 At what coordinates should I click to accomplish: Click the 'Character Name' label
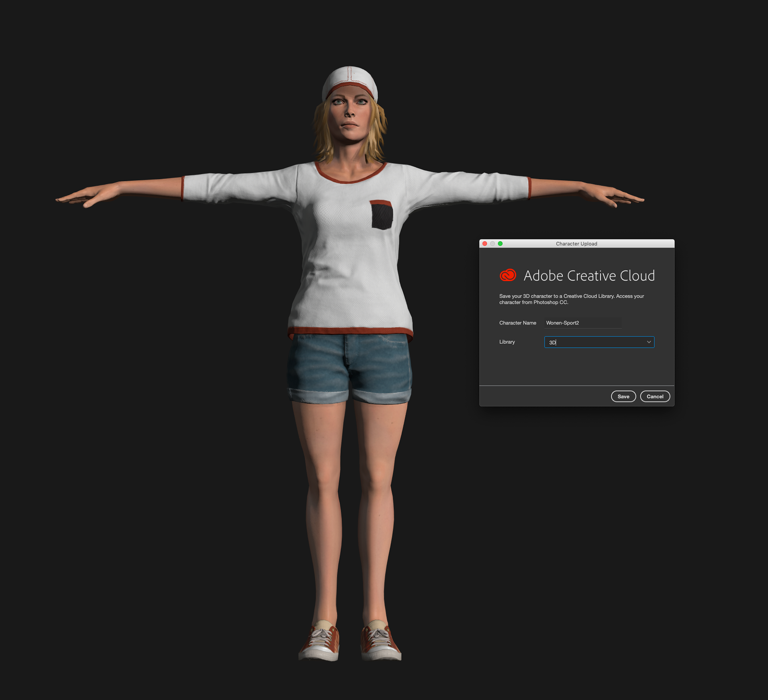pyautogui.click(x=518, y=323)
